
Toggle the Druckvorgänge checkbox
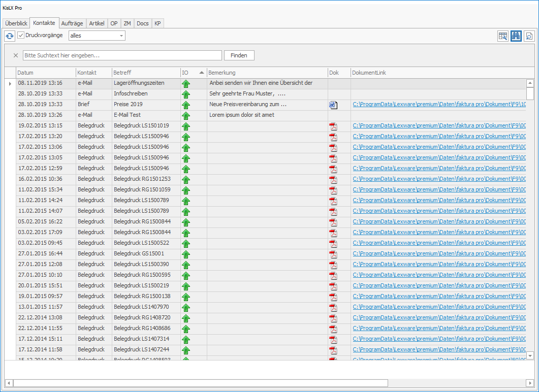(x=21, y=36)
